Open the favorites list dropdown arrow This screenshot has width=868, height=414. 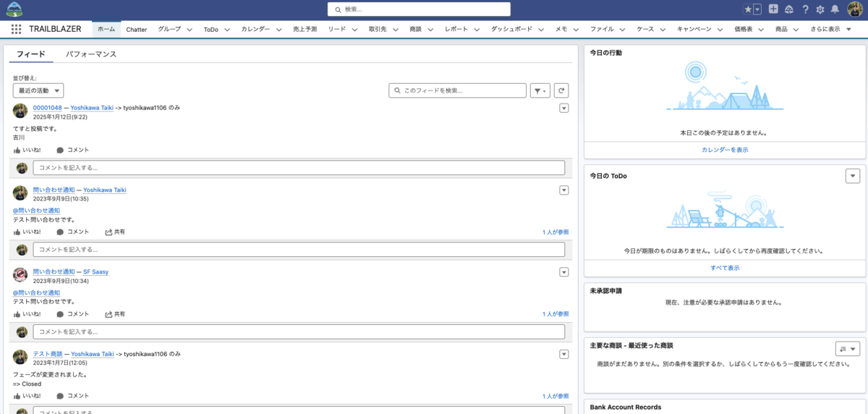coord(757,9)
